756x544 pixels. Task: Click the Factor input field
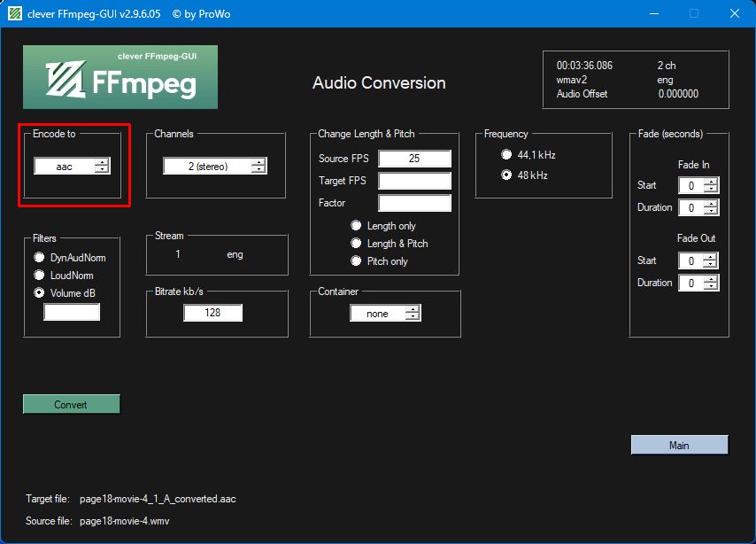pos(414,203)
